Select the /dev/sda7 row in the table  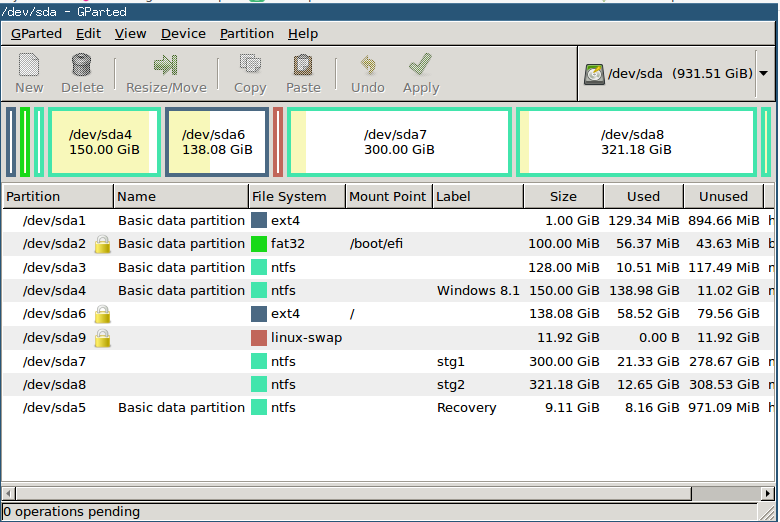(389, 361)
